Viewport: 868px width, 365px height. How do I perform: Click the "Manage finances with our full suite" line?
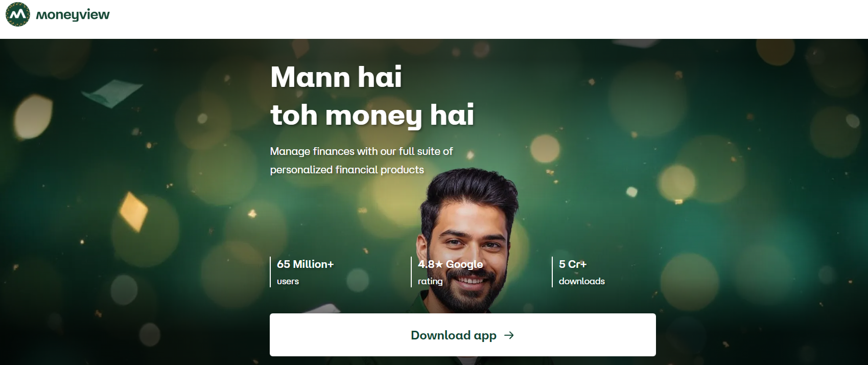pos(361,151)
